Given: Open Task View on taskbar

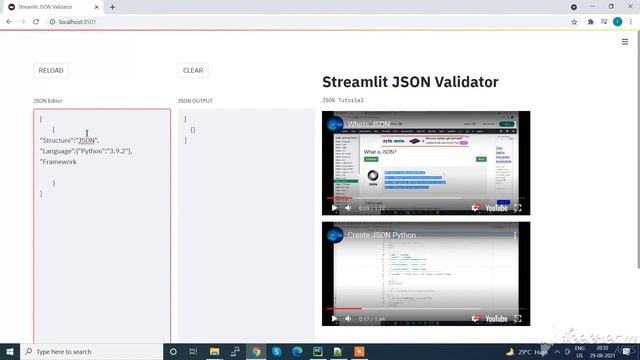Looking at the screenshot, I should (x=193, y=351).
